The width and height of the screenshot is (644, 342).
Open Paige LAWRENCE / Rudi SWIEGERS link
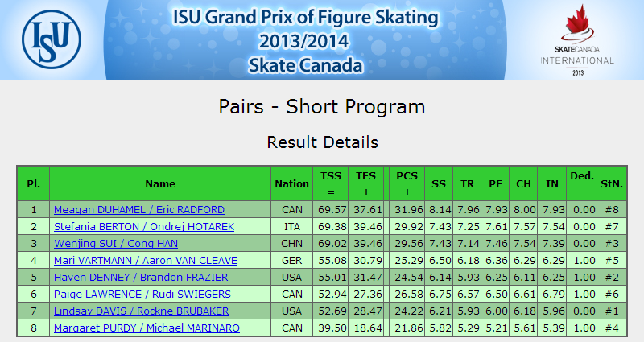142,294
